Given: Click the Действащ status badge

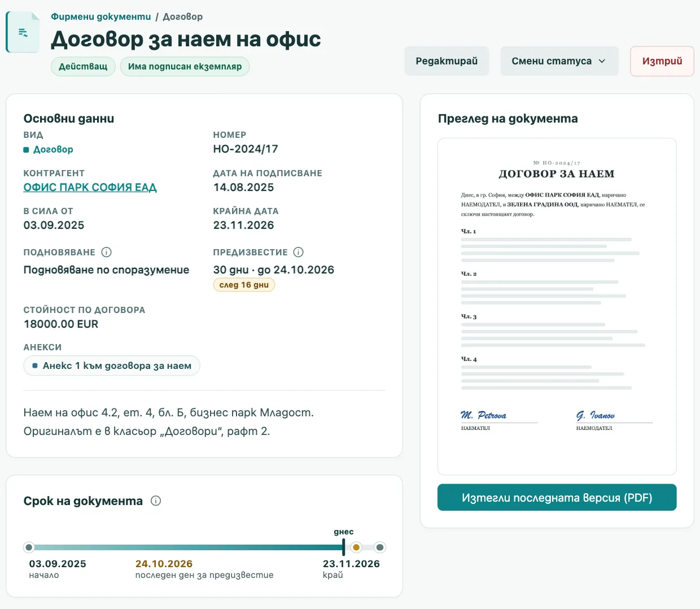Looking at the screenshot, I should tap(83, 66).
